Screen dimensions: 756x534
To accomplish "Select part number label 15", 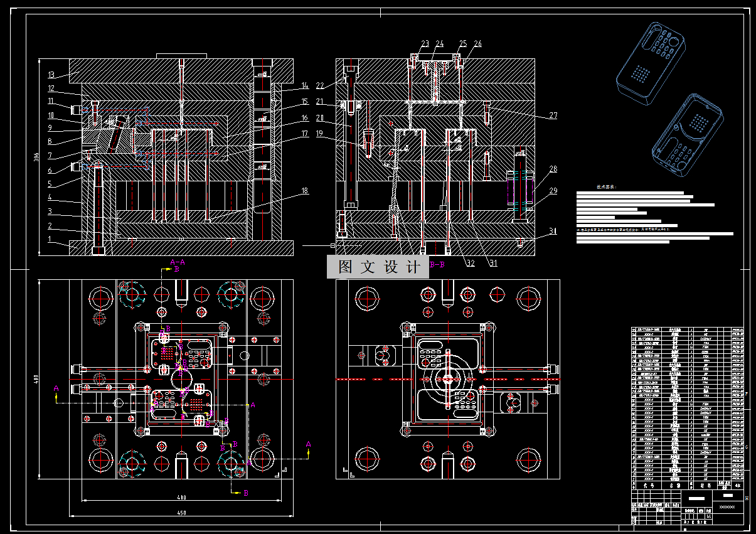I will coord(304,102).
